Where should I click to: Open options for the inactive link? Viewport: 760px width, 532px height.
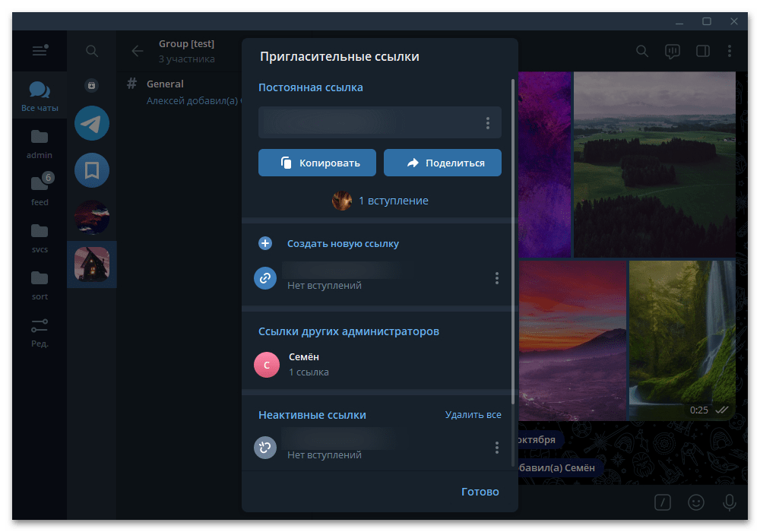(497, 448)
